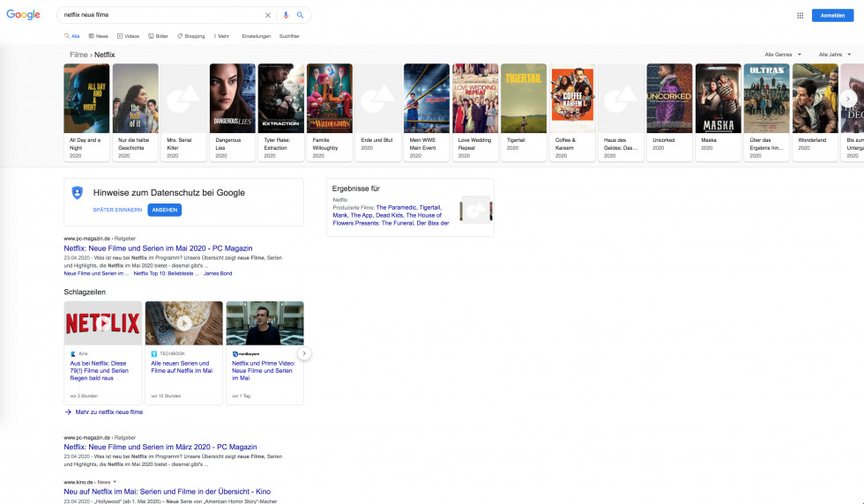The width and height of the screenshot is (864, 504).
Task: Click the privacy shield icon
Action: coord(78,192)
